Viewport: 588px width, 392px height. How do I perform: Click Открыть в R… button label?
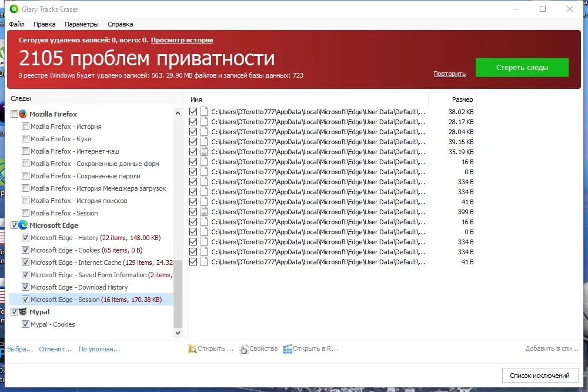(x=315, y=349)
